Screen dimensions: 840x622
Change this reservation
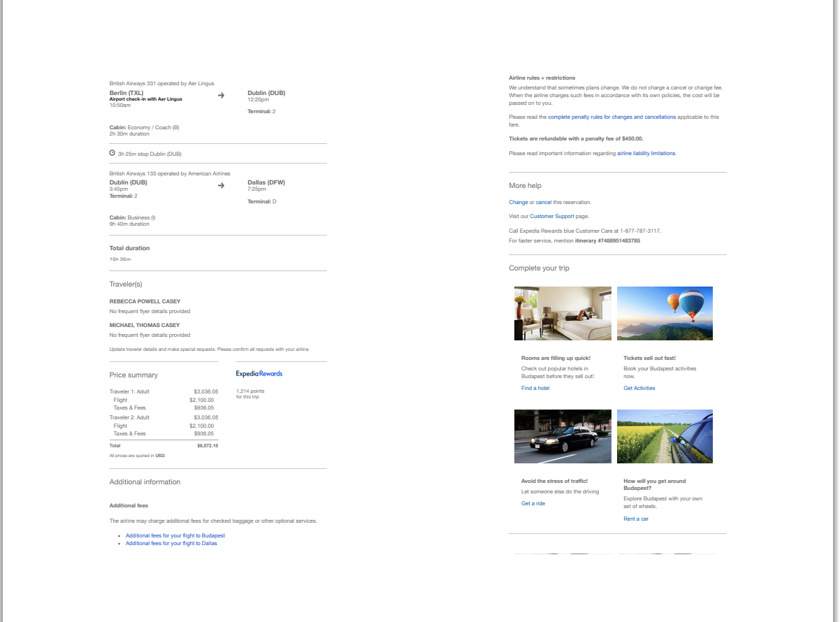[519, 201]
